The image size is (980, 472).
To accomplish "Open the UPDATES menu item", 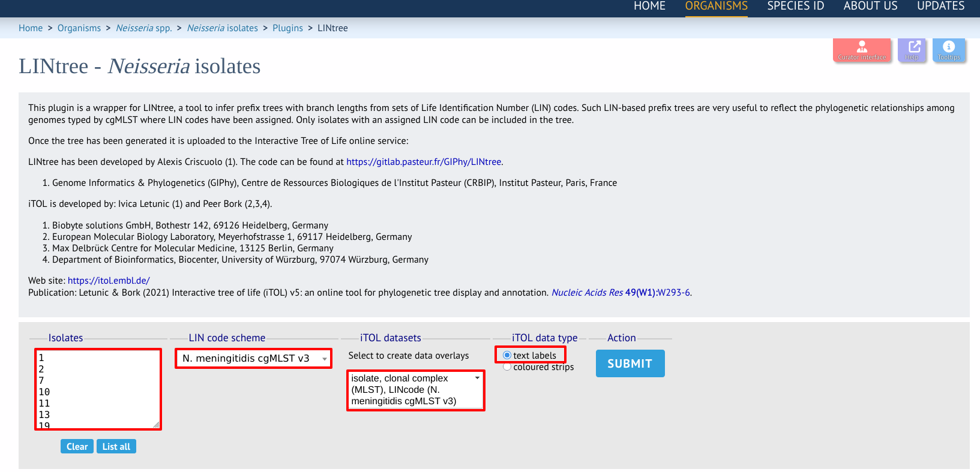I will (941, 7).
